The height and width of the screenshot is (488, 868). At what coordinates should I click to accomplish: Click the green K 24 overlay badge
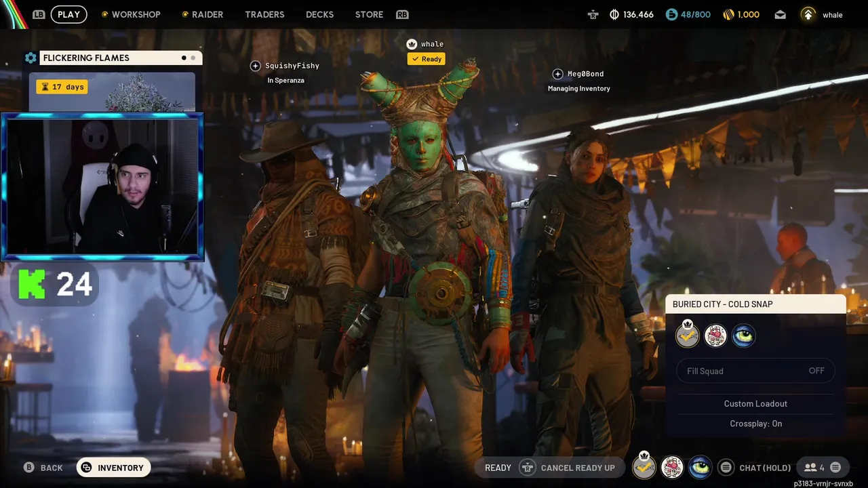pos(56,285)
